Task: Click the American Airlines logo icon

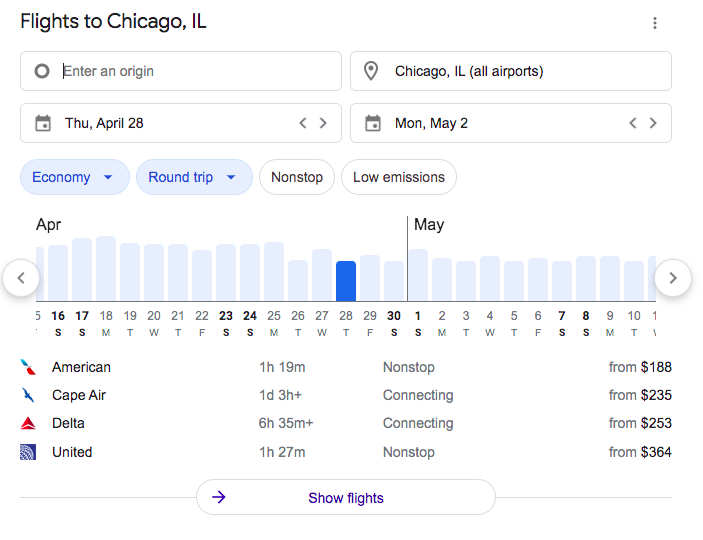Action: click(x=28, y=367)
